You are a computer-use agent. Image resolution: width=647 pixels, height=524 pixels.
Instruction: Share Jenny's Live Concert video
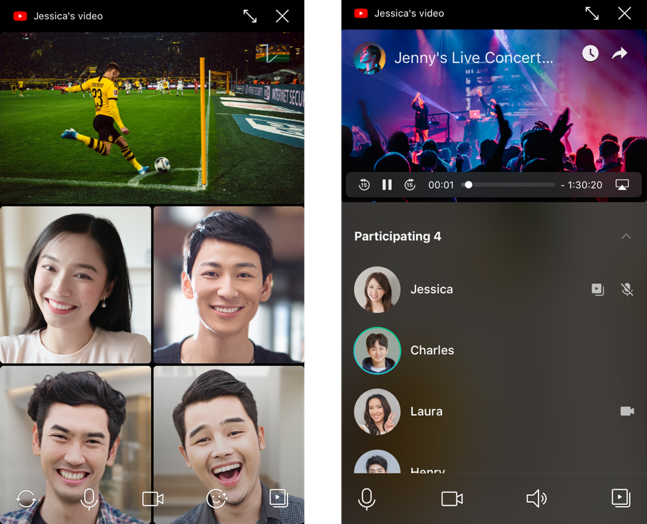point(619,53)
